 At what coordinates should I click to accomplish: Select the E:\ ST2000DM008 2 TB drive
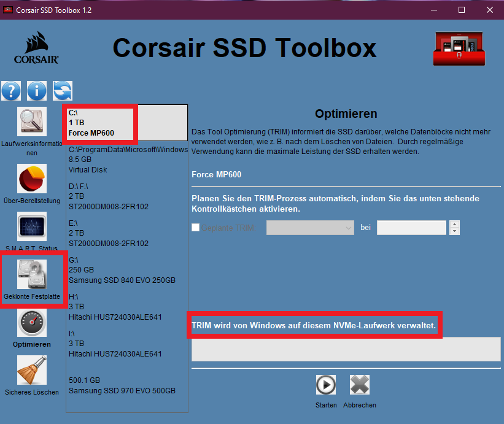click(x=127, y=233)
